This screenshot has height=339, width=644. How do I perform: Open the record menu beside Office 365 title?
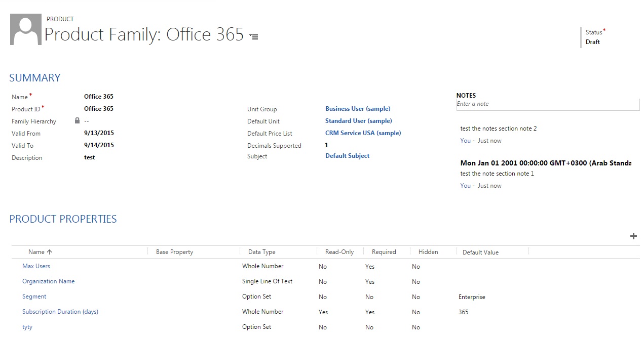(x=254, y=37)
